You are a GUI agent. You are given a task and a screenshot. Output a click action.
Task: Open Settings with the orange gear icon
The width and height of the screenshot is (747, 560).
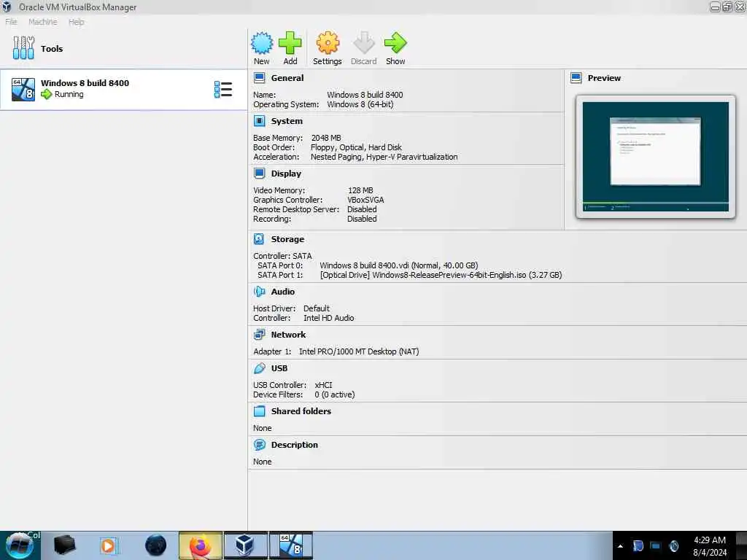[328, 43]
